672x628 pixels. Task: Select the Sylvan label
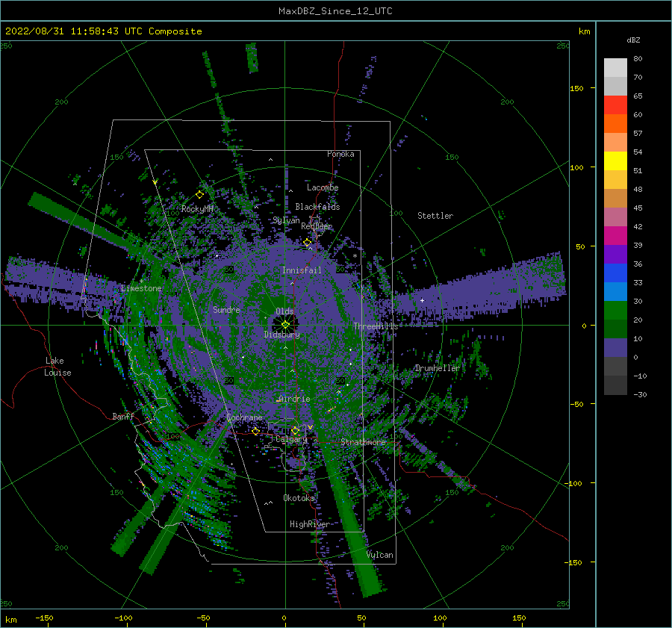click(x=286, y=220)
